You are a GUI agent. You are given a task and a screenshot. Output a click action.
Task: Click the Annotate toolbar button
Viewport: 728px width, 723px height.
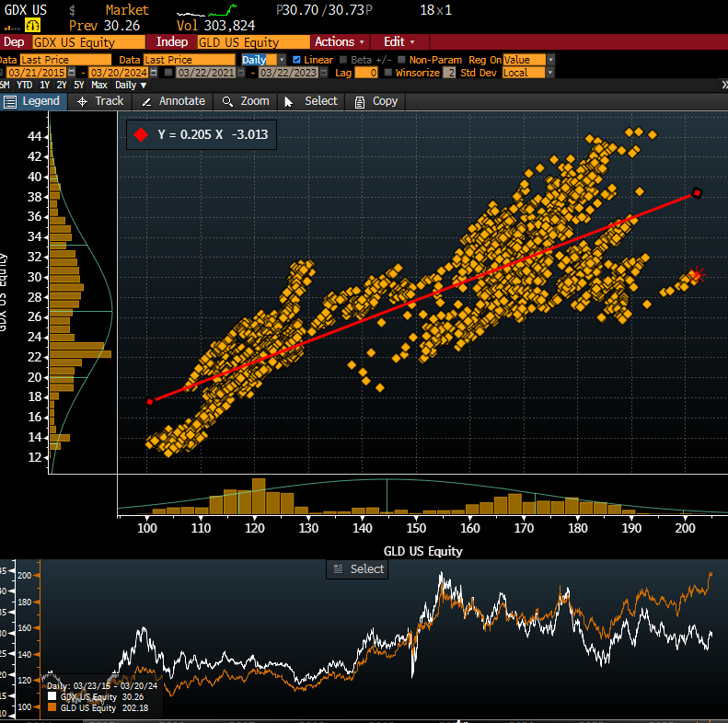(x=173, y=101)
